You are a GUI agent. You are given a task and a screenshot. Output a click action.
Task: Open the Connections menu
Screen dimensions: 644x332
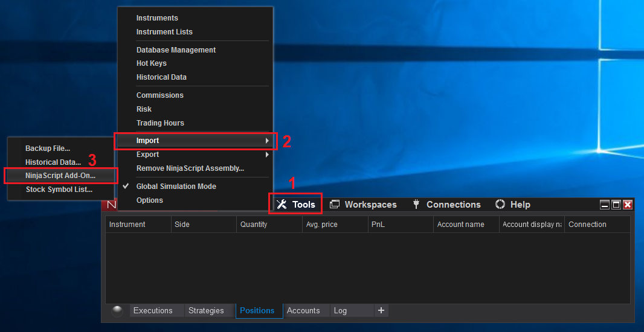pos(446,205)
